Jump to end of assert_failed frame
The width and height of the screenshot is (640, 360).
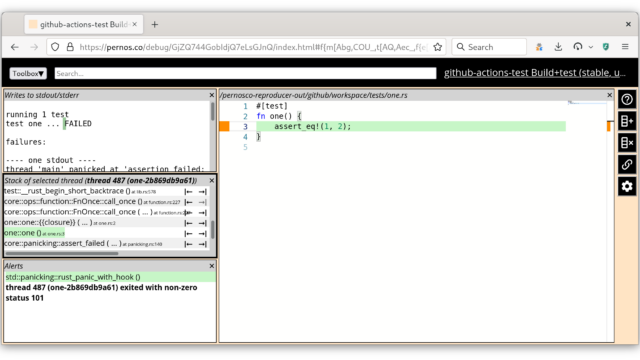(x=202, y=244)
